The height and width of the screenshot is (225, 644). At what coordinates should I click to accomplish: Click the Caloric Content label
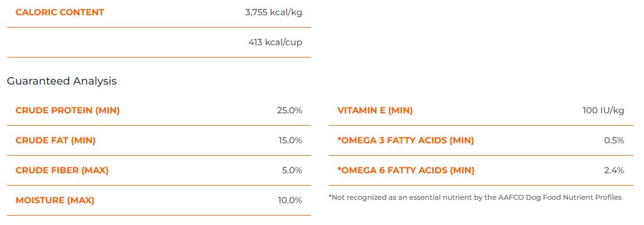click(59, 12)
